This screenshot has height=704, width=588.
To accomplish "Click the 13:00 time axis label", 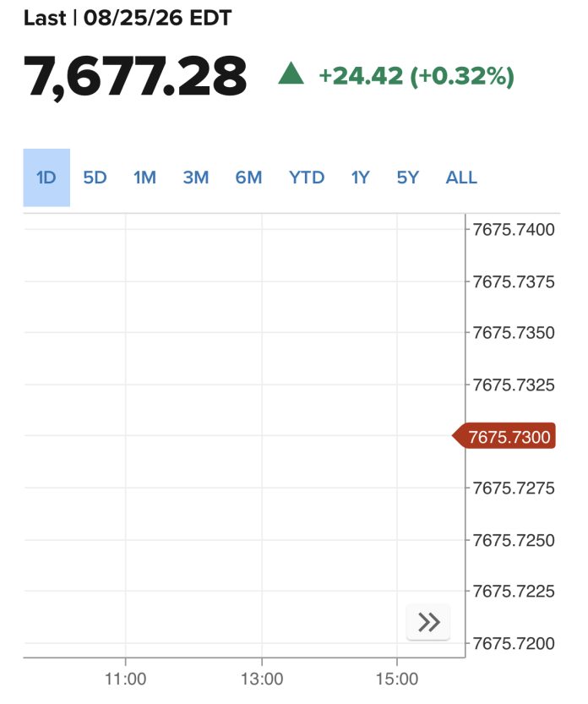I will coord(262,679).
